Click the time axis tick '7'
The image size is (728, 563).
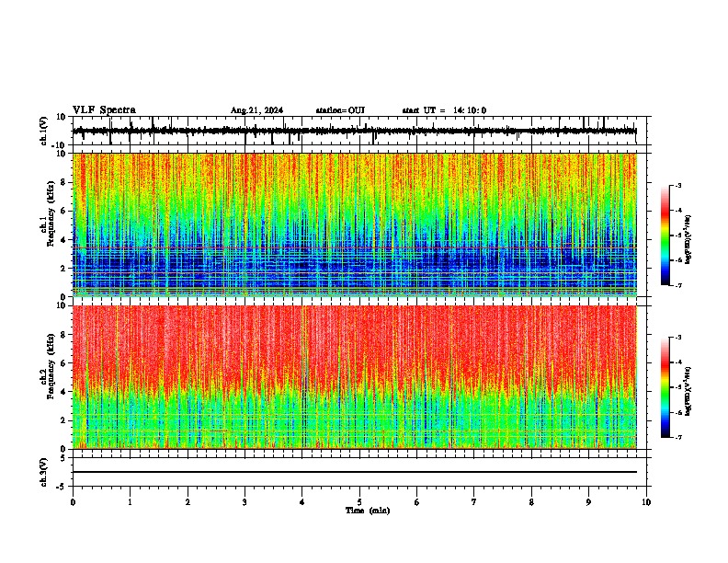click(x=474, y=502)
